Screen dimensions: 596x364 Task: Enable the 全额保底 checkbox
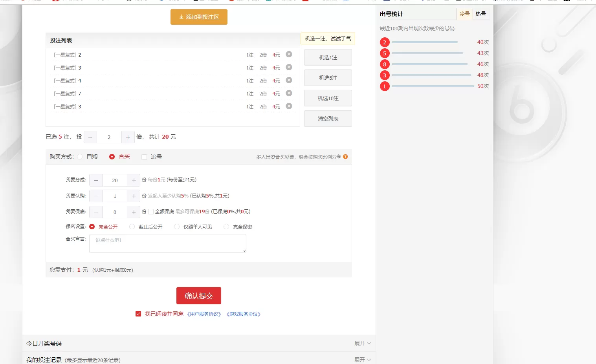point(150,211)
